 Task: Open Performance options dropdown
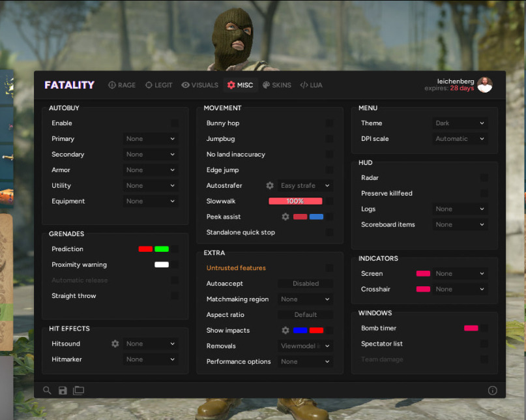[306, 361]
